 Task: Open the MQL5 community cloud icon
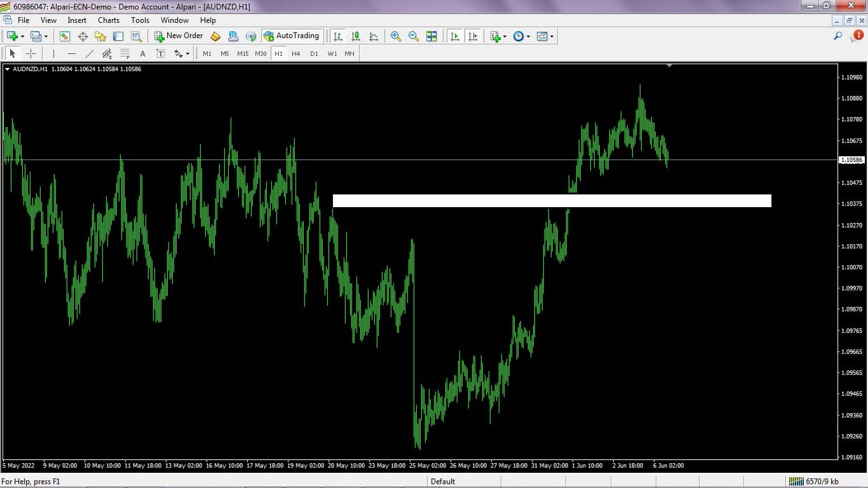coord(233,36)
